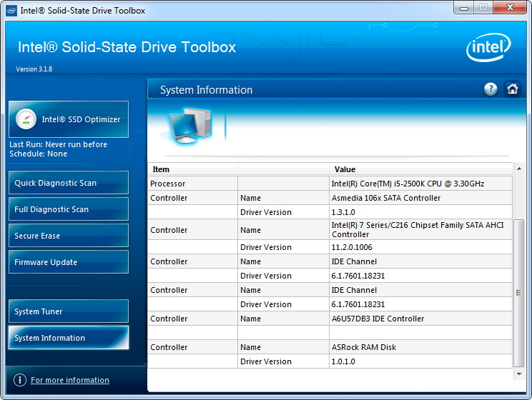The image size is (532, 400).
Task: Go to home screen via house icon
Action: point(512,89)
